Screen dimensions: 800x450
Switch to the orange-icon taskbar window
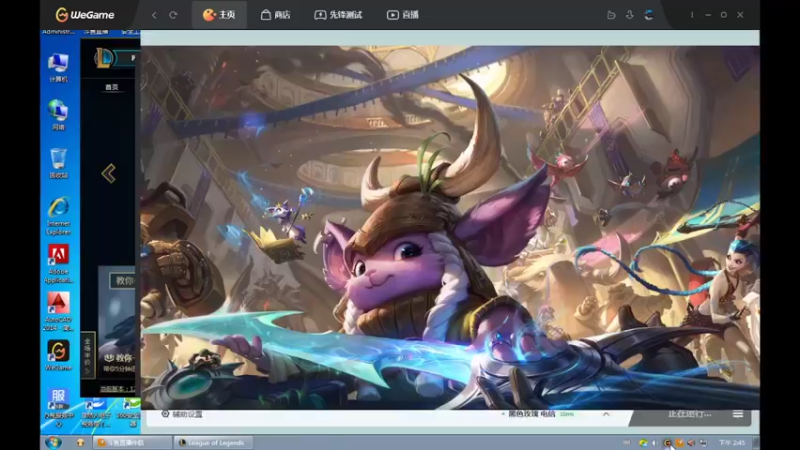coord(132,442)
